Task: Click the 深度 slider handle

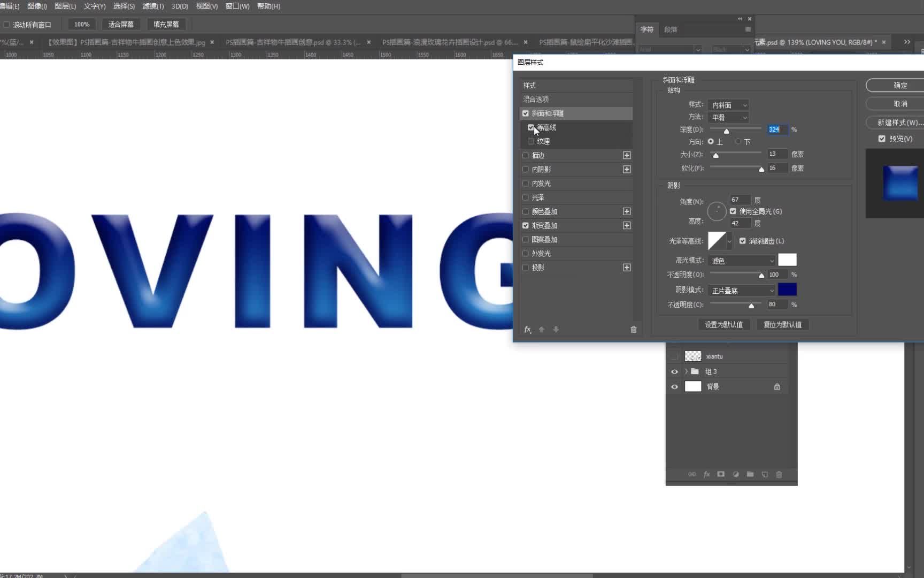Action: point(726,131)
